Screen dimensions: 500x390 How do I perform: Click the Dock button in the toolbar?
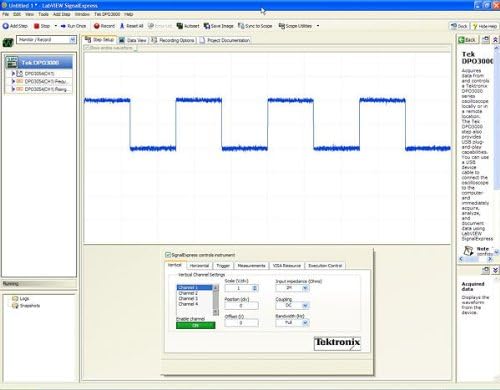point(459,26)
